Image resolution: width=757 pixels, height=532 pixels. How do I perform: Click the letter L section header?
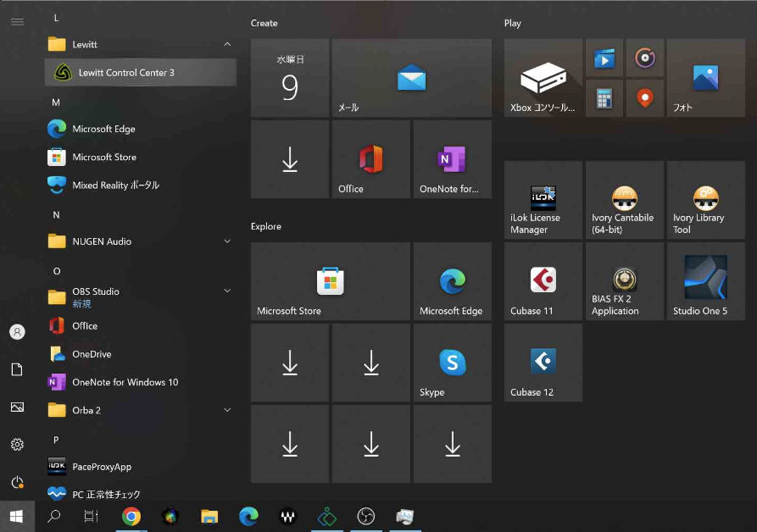pos(56,18)
